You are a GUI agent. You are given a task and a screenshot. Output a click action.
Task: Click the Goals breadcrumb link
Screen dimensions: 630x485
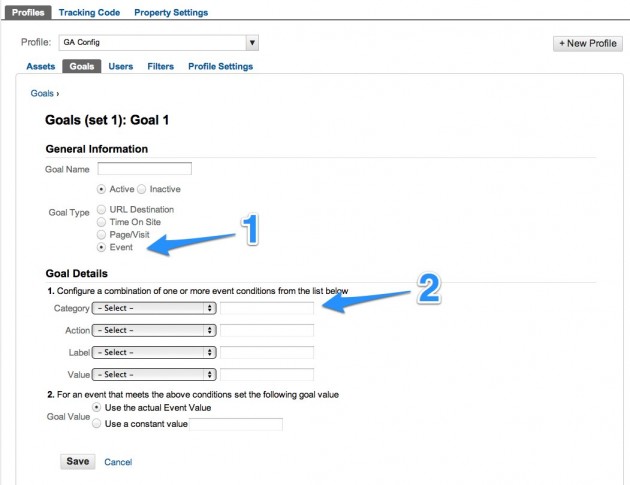[42, 93]
